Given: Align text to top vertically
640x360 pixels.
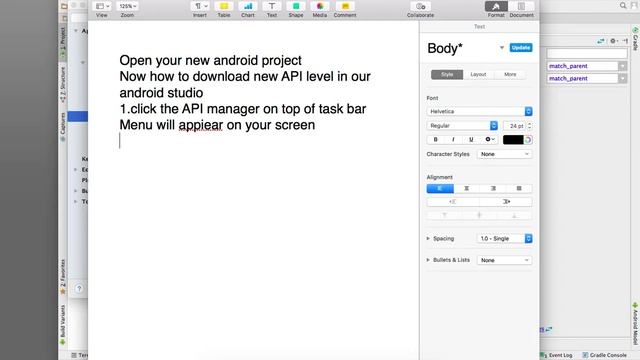Looking at the screenshot, I should 444,215.
